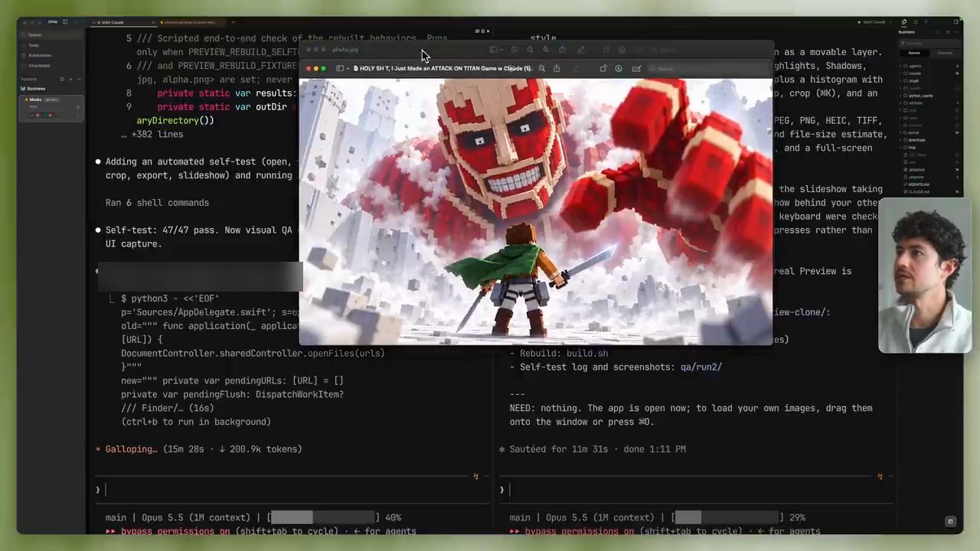Click the left pane context usage bar at 40%
980x551 pixels.
pyautogui.click(x=325, y=517)
